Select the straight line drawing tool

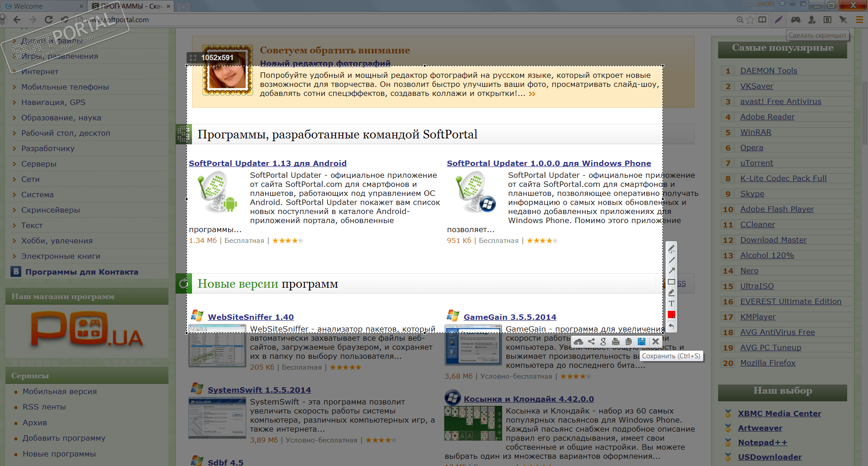(671, 260)
